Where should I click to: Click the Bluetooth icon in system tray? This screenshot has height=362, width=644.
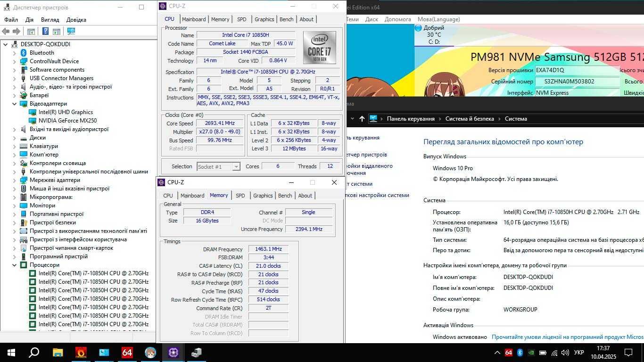tap(520, 353)
